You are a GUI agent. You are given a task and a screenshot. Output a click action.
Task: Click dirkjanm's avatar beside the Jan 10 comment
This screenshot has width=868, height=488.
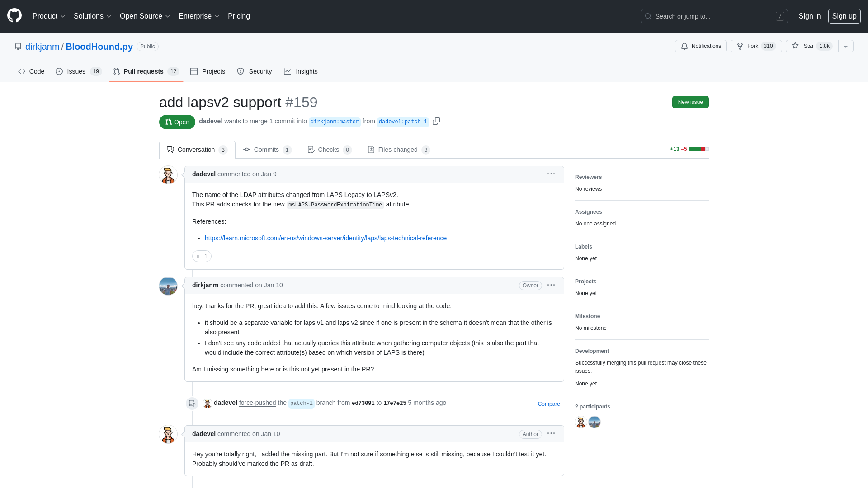(x=168, y=286)
